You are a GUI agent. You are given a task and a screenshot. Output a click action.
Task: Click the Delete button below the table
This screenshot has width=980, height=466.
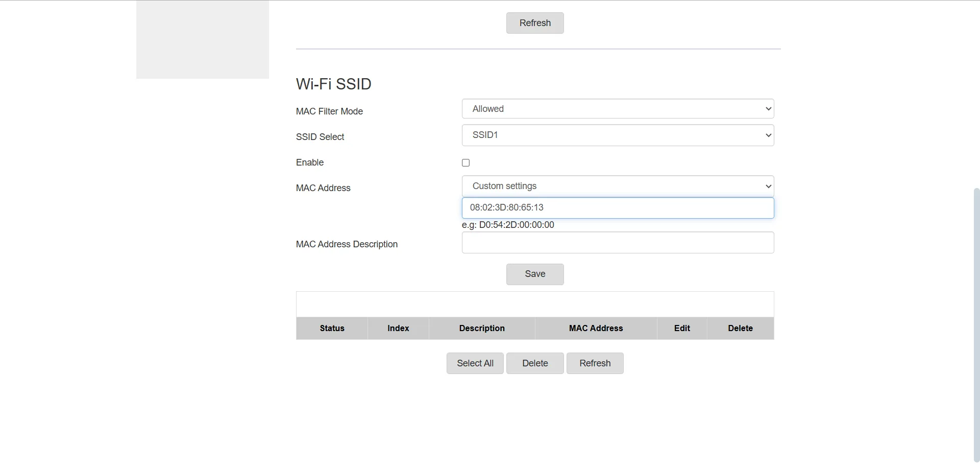(x=534, y=363)
